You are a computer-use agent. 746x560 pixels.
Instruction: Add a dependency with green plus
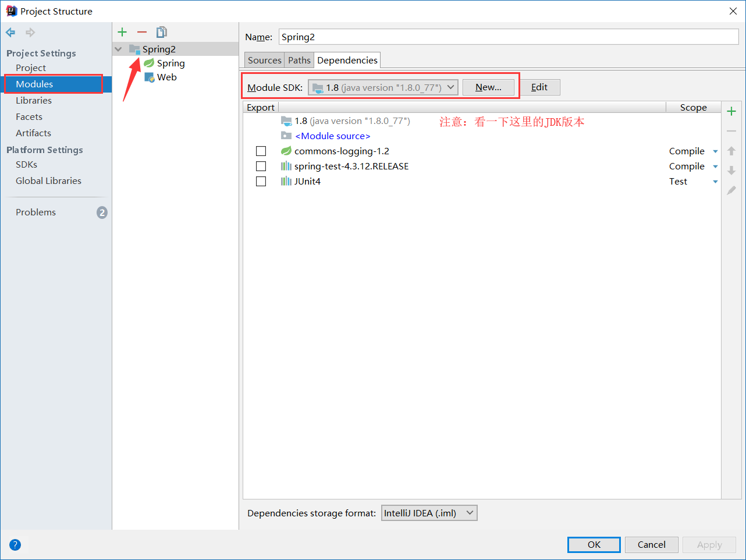point(731,111)
